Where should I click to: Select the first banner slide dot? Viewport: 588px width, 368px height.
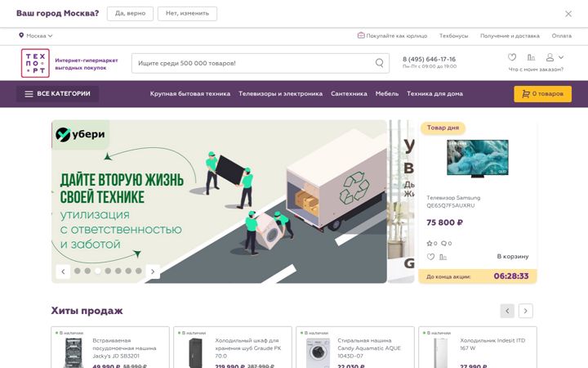pyautogui.click(x=78, y=271)
